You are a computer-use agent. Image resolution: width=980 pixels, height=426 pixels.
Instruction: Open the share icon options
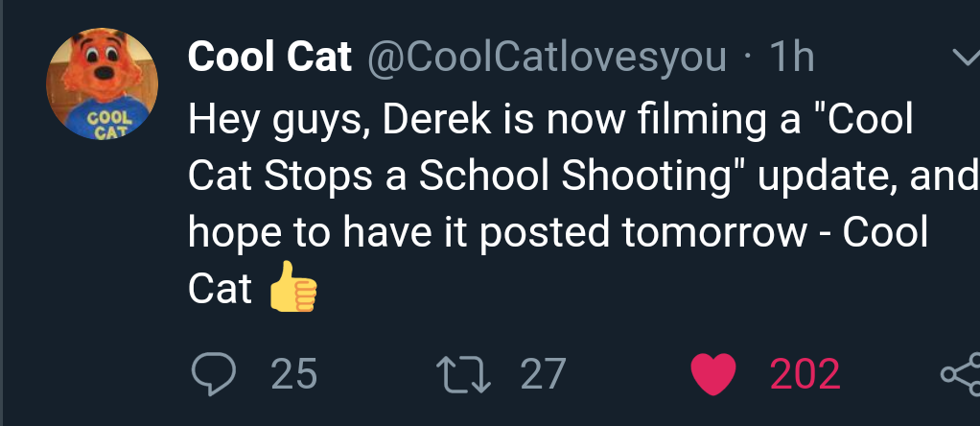(x=963, y=374)
